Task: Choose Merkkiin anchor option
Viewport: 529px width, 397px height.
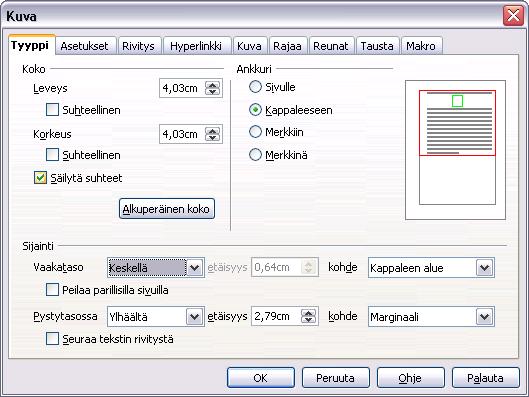Action: click(x=255, y=132)
